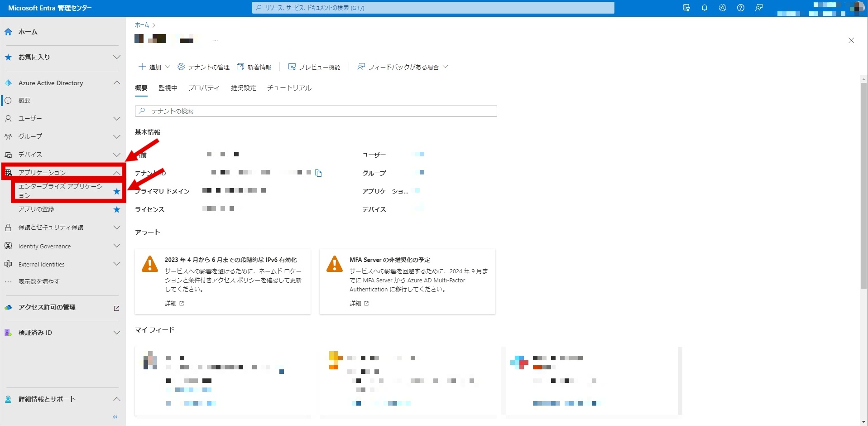Click the External Identities icon
Viewport: 868px width, 426px height.
(8, 264)
